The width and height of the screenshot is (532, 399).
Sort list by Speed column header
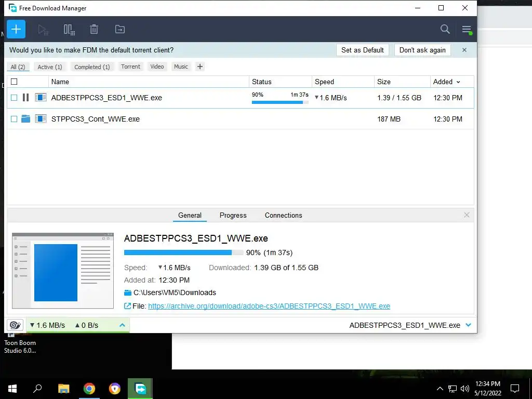click(x=343, y=82)
